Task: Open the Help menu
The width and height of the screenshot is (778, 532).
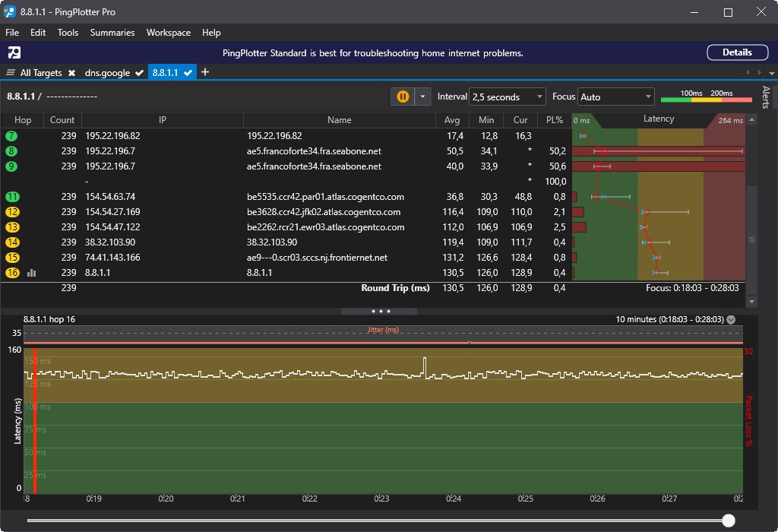Action: pyautogui.click(x=211, y=32)
